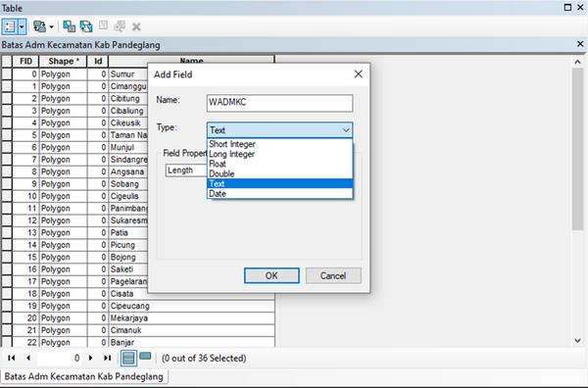This screenshot has width=588, height=388.
Task: Click the Delete Selected toolbar icon
Action: click(136, 26)
